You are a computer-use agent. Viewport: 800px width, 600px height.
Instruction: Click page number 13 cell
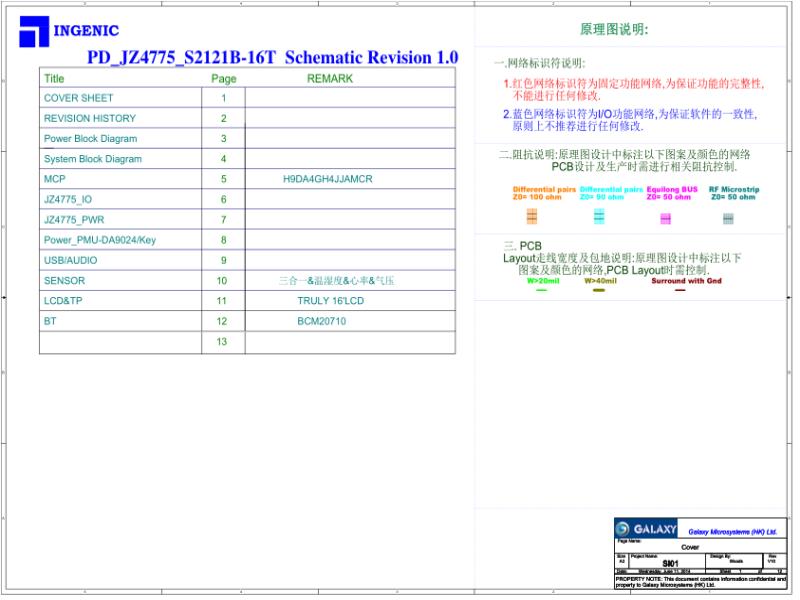[x=221, y=342]
